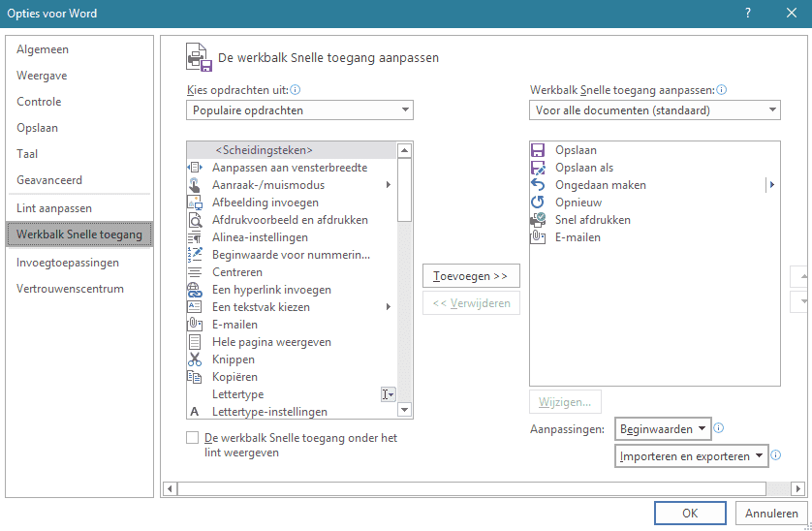Click the Afbeelding invoegen picture icon
This screenshot has width=812, height=531.
(195, 203)
